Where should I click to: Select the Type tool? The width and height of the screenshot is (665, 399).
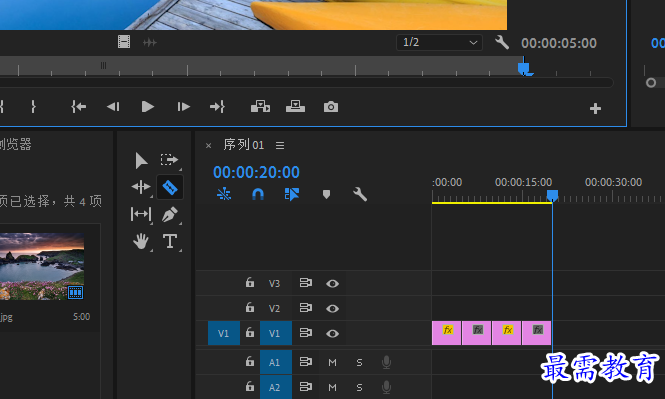coord(170,241)
